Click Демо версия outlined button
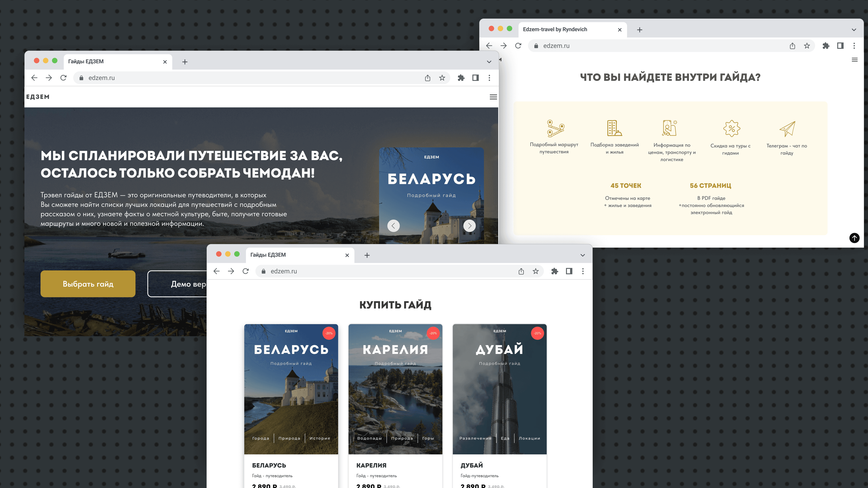Image resolution: width=868 pixels, height=488 pixels. (179, 284)
